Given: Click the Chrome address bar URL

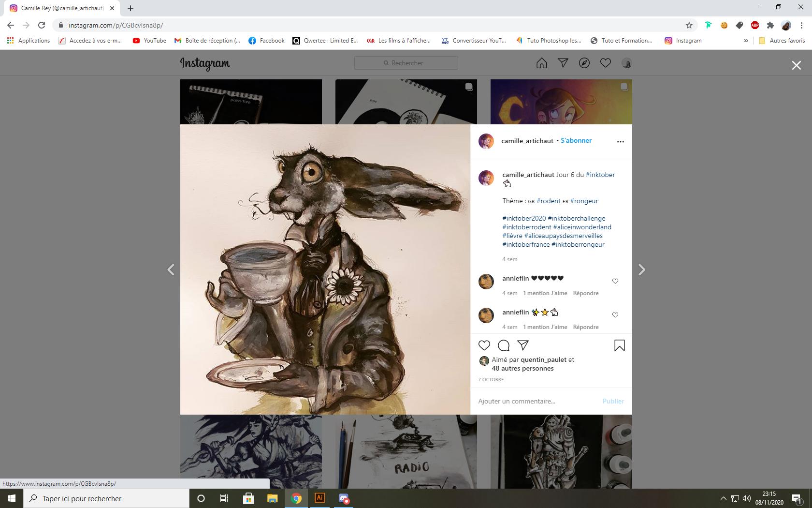Looking at the screenshot, I should (x=116, y=25).
